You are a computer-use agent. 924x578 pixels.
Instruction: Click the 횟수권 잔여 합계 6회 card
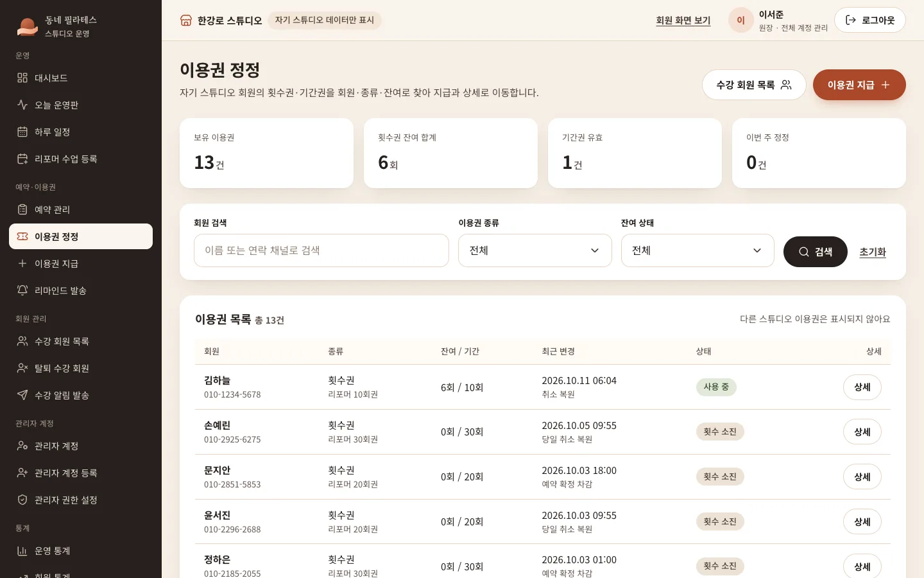click(x=450, y=153)
